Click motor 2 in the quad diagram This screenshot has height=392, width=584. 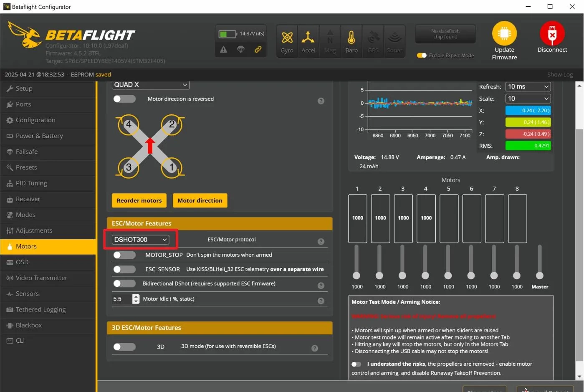[172, 124]
